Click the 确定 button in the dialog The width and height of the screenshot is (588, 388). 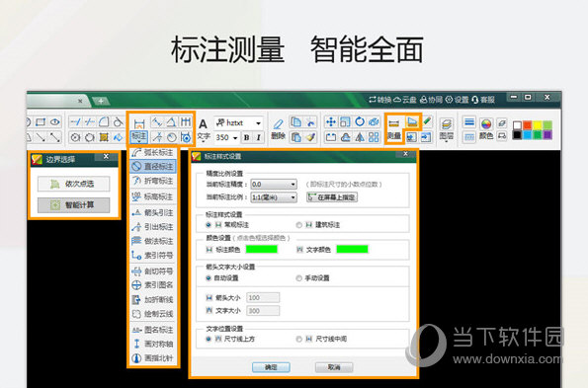tap(271, 367)
